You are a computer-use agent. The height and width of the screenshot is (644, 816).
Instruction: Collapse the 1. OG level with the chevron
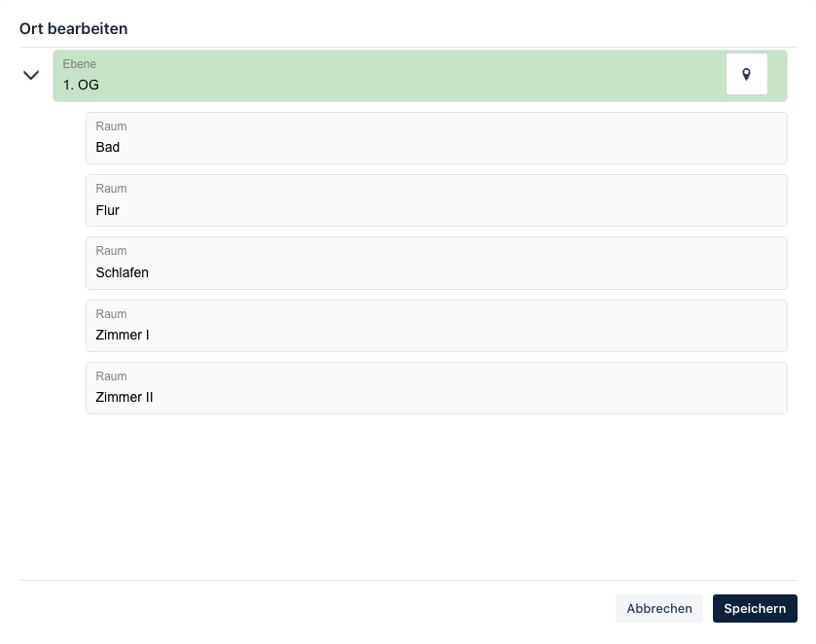click(31, 76)
